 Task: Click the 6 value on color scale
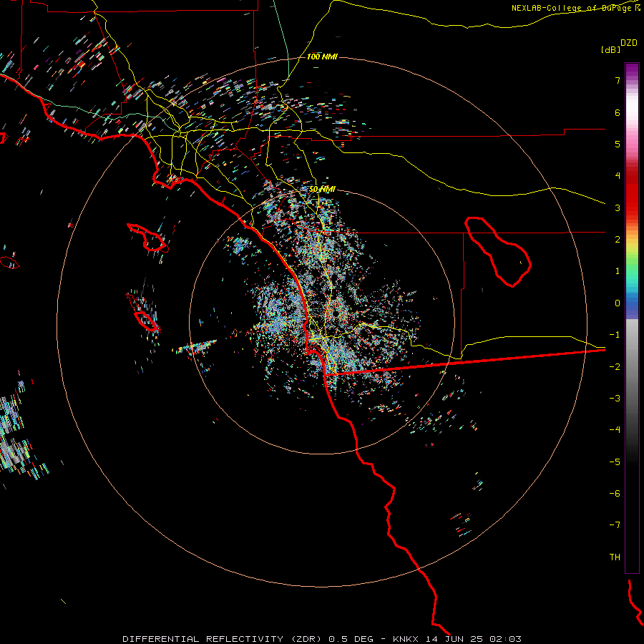[x=618, y=112]
